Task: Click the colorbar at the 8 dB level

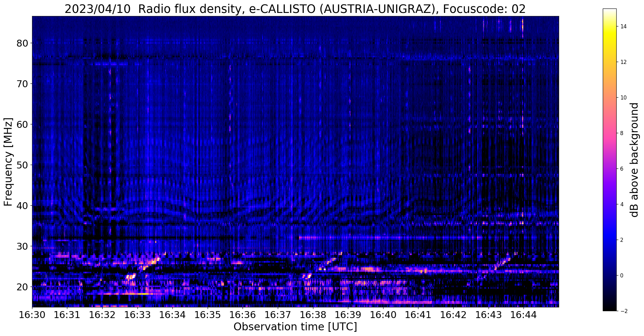Action: click(609, 133)
